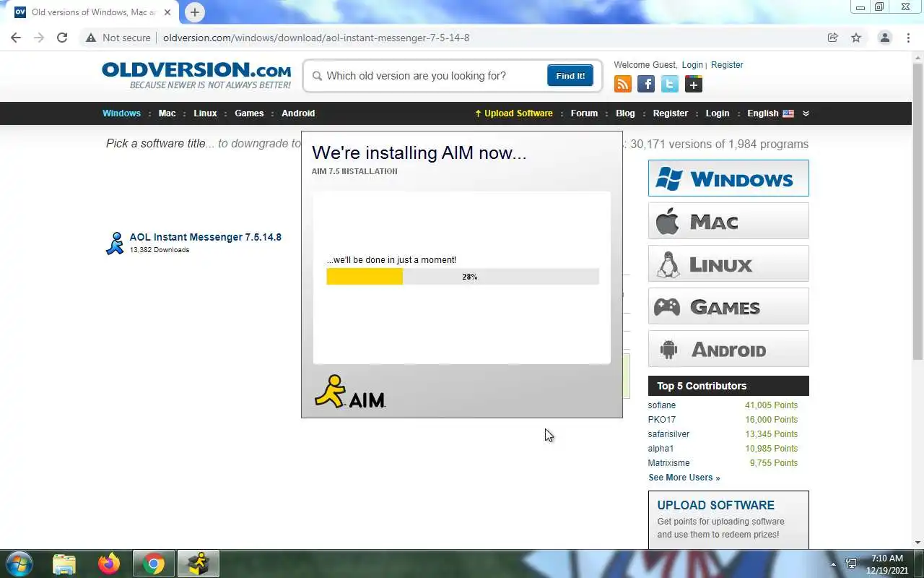Open Blog in nav bar
Image resolution: width=924 pixels, height=578 pixels.
coord(625,113)
